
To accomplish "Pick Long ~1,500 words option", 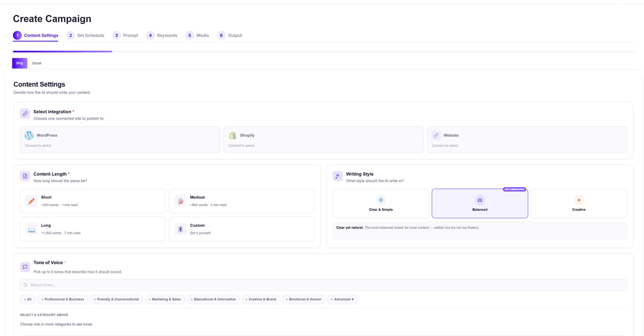I will [x=93, y=229].
